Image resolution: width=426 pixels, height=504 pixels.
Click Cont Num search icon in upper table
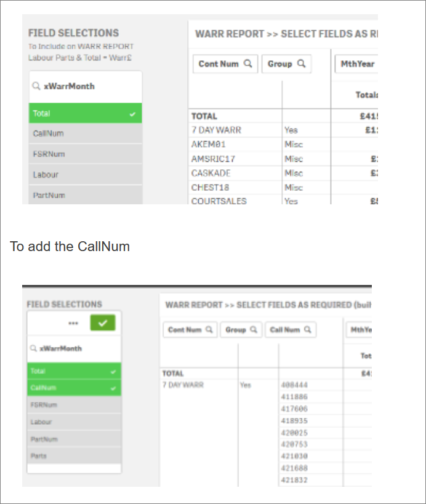247,64
